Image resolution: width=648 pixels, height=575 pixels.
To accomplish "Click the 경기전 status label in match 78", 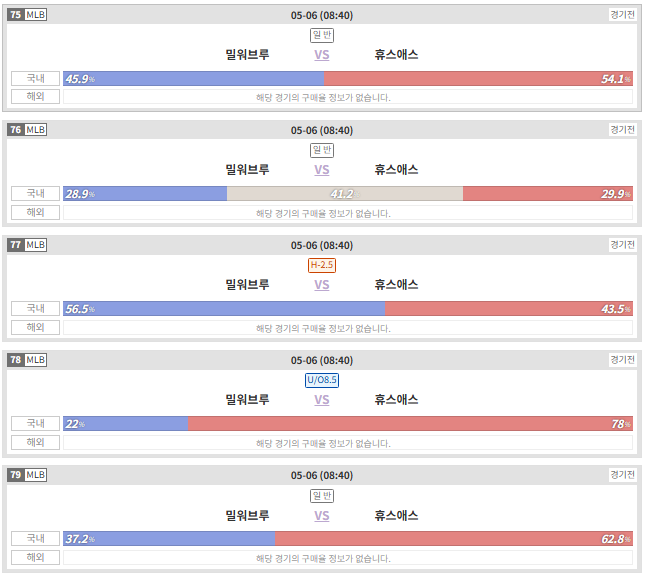I will [x=622, y=360].
